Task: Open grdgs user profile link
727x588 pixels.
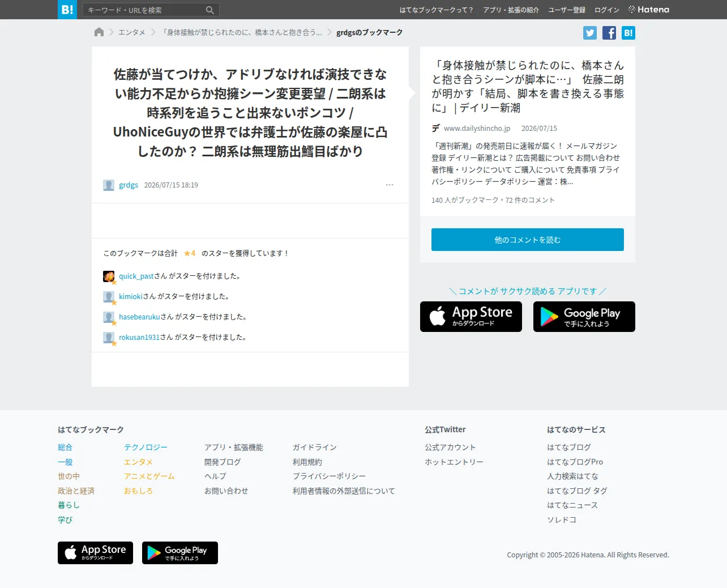Action: 129,185
